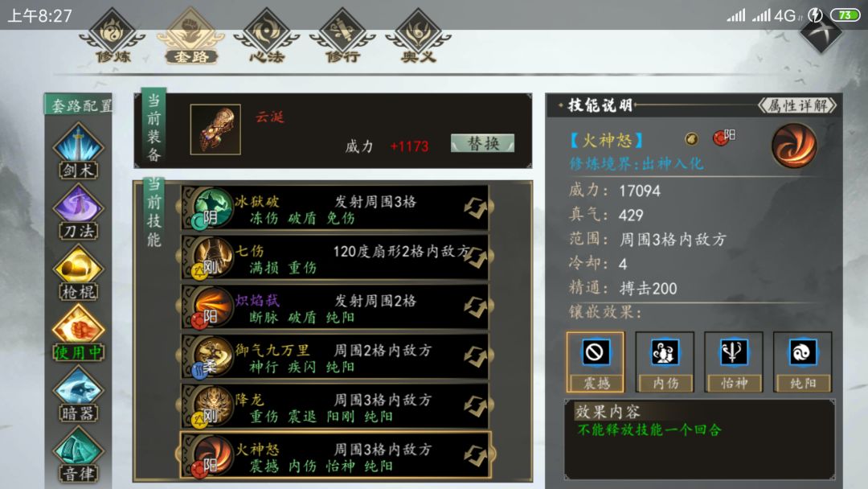868x489 pixels.
Task: Select the 降龙 skill row
Action: 335,406
